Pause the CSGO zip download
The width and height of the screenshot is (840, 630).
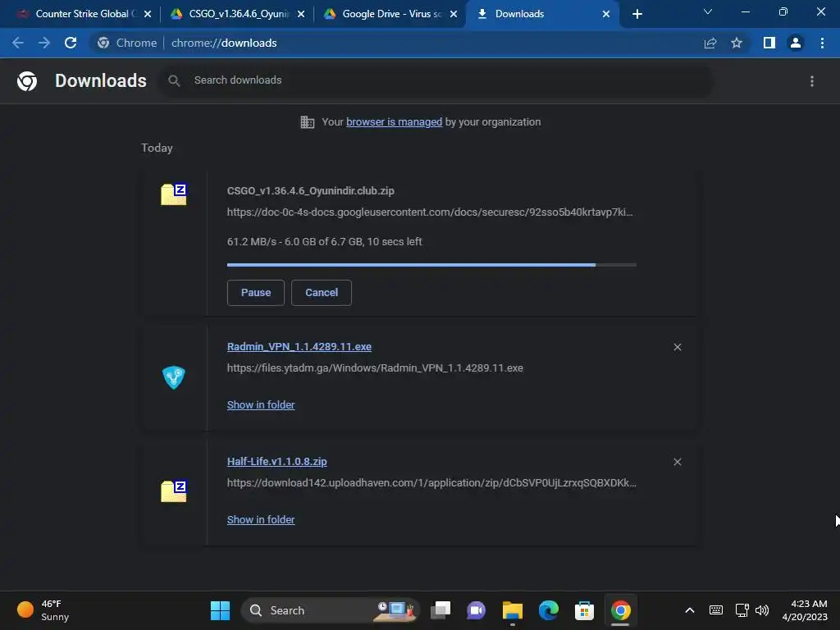tap(256, 293)
